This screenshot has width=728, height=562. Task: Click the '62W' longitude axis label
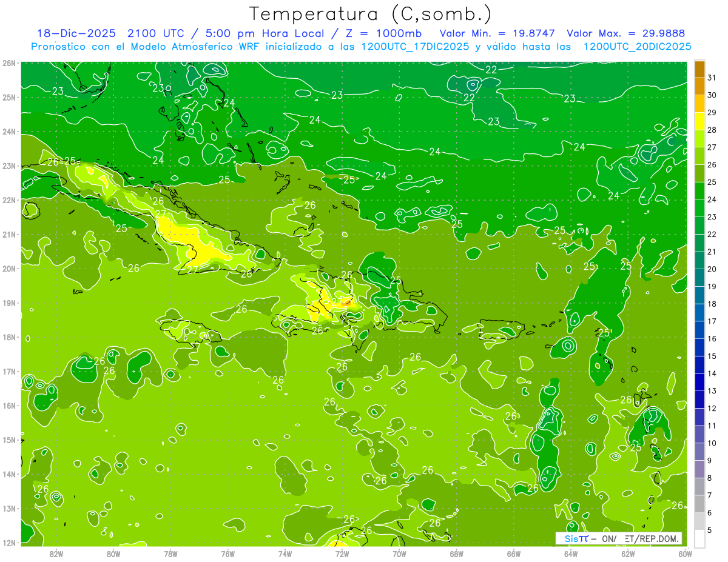point(628,554)
